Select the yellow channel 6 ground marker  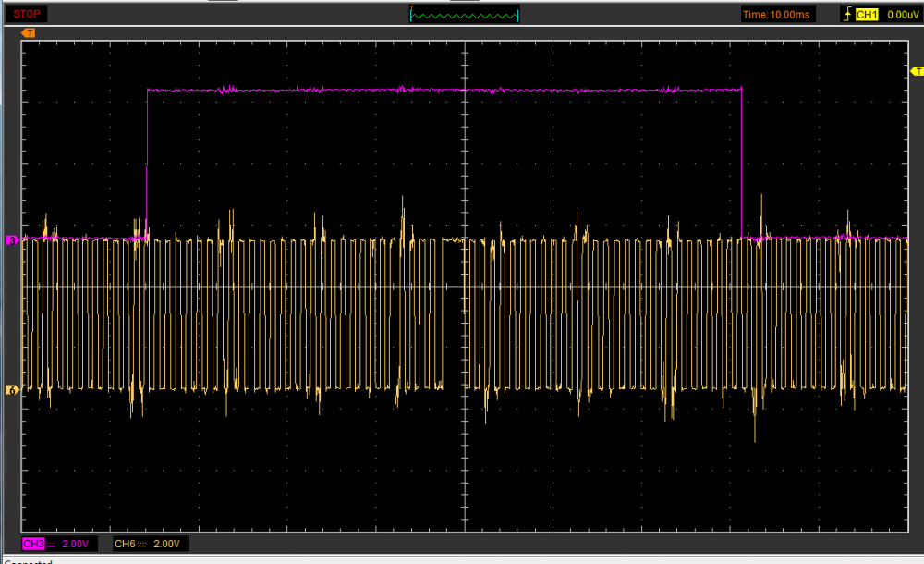pos(12,390)
